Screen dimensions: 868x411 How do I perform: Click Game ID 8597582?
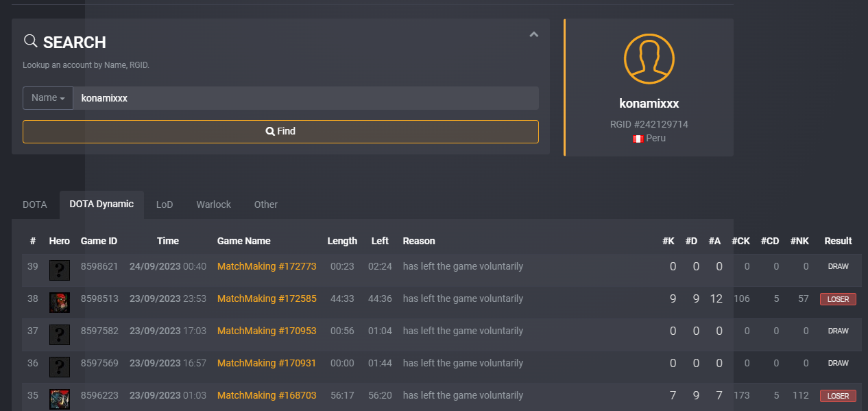(99, 331)
